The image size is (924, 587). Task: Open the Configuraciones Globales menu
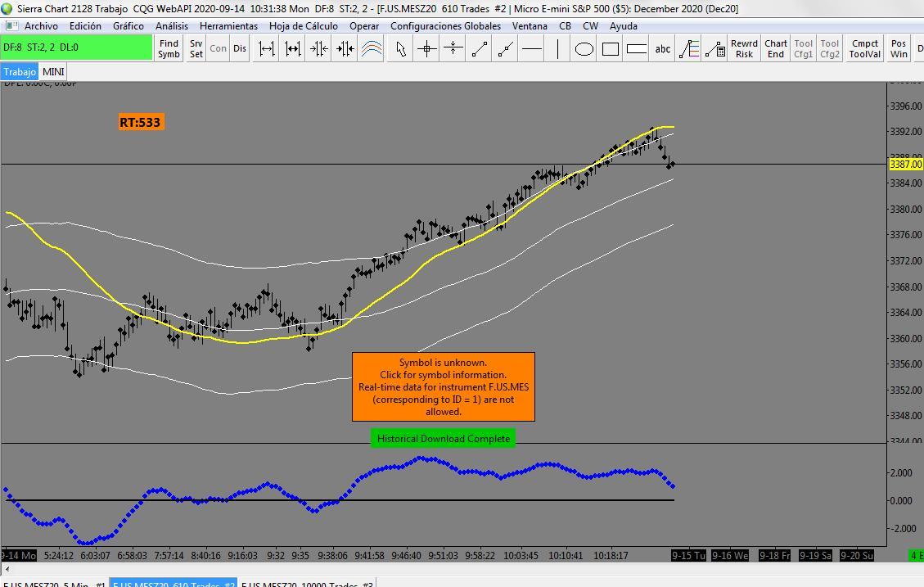pyautogui.click(x=445, y=26)
